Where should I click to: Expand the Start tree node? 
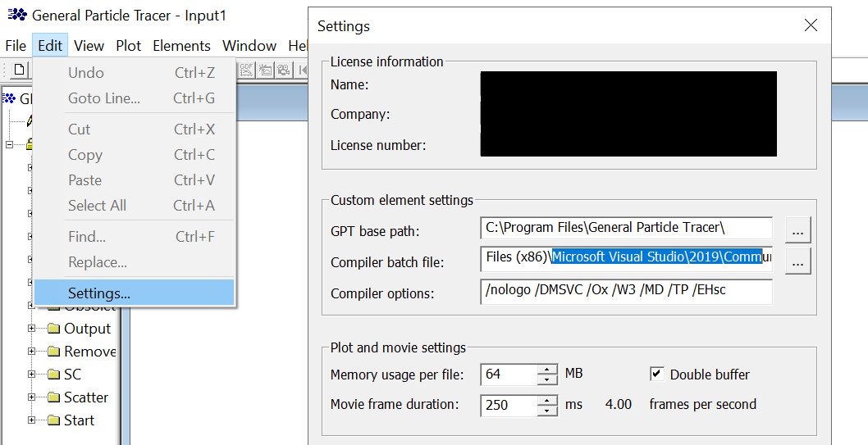tap(31, 420)
